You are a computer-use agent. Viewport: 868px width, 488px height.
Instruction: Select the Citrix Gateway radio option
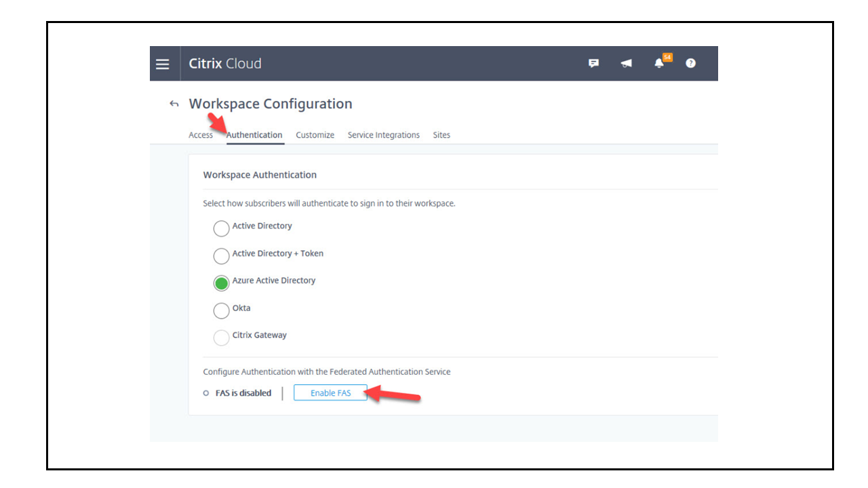(x=221, y=338)
